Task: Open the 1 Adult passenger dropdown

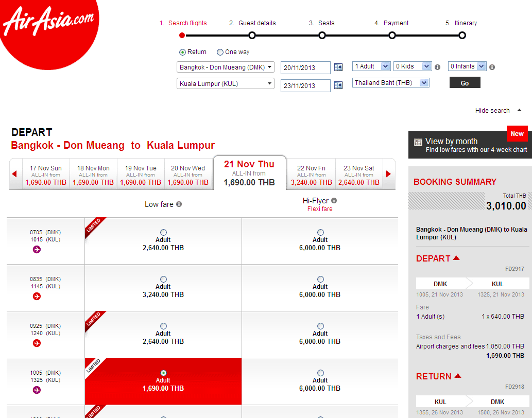Action: [x=371, y=66]
